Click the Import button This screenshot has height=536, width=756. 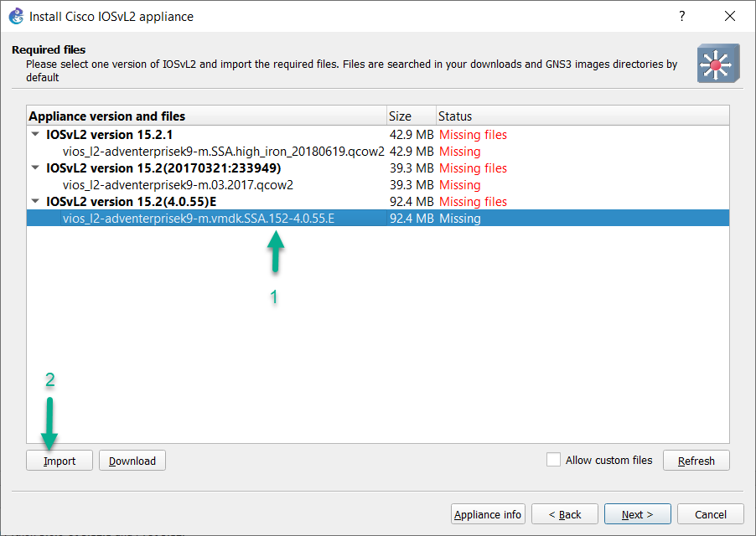(60, 461)
